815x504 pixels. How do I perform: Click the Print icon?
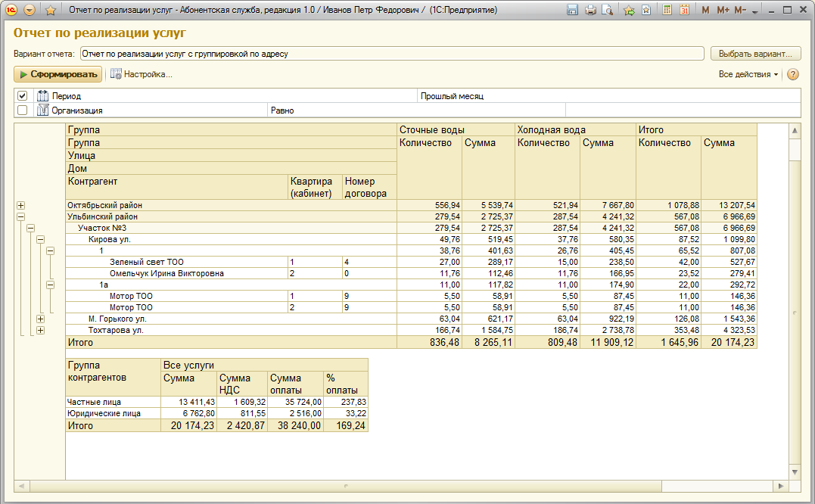(x=589, y=11)
